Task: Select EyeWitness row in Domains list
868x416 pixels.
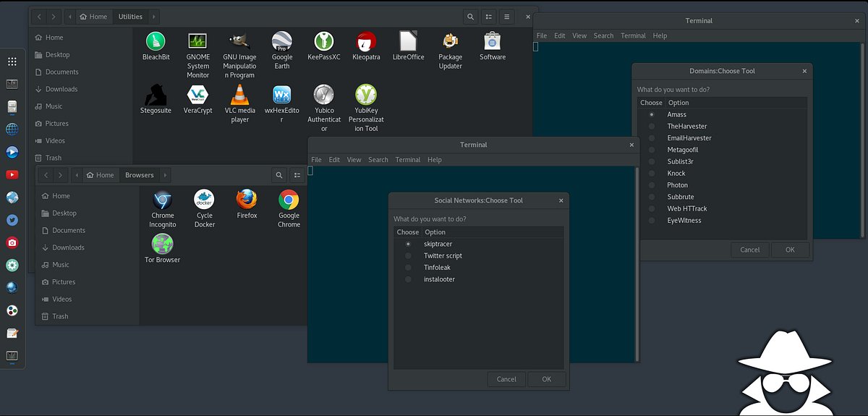Action: 722,220
